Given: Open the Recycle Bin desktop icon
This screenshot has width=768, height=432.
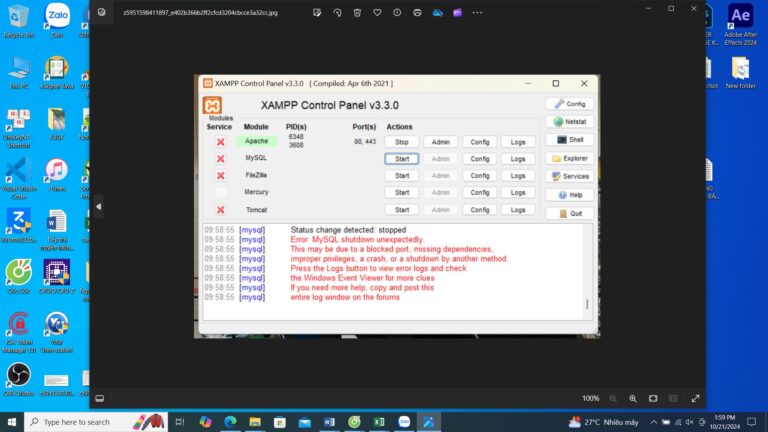Looking at the screenshot, I should coord(18,21).
